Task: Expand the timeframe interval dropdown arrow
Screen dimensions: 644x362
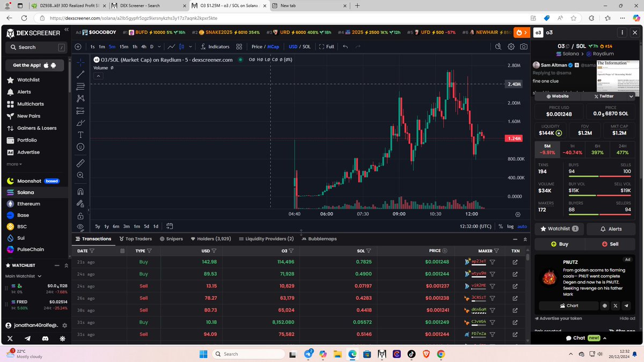Action: click(159, 47)
